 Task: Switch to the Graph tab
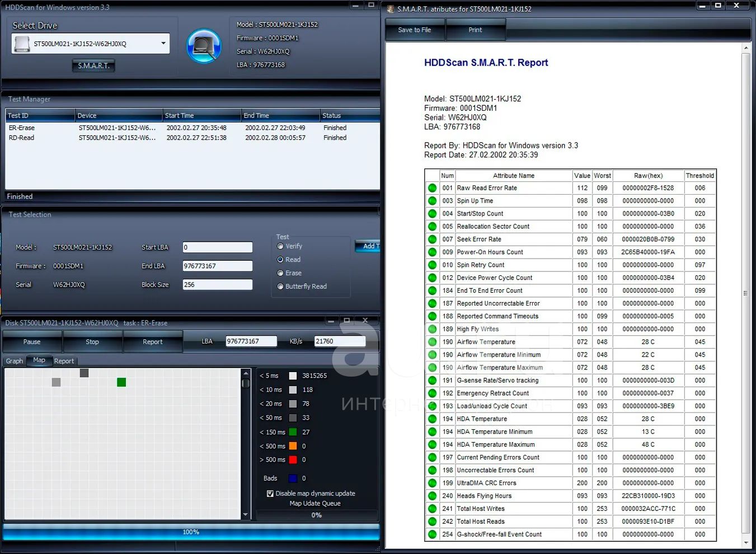[15, 361]
